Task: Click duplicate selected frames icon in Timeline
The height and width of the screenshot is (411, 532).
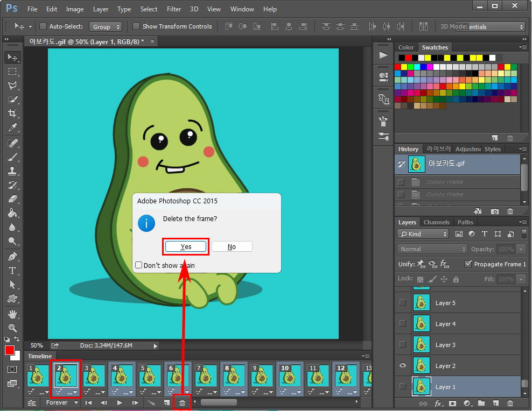Action: click(x=166, y=402)
